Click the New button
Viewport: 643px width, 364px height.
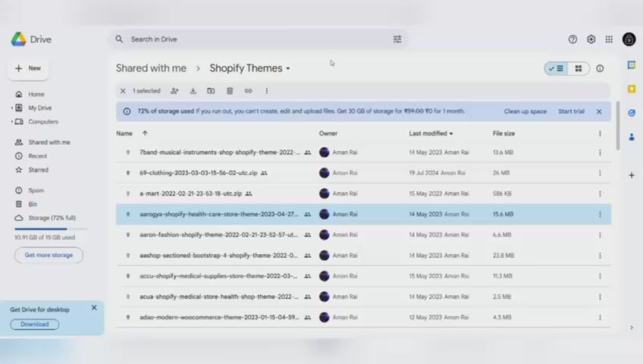click(x=28, y=68)
